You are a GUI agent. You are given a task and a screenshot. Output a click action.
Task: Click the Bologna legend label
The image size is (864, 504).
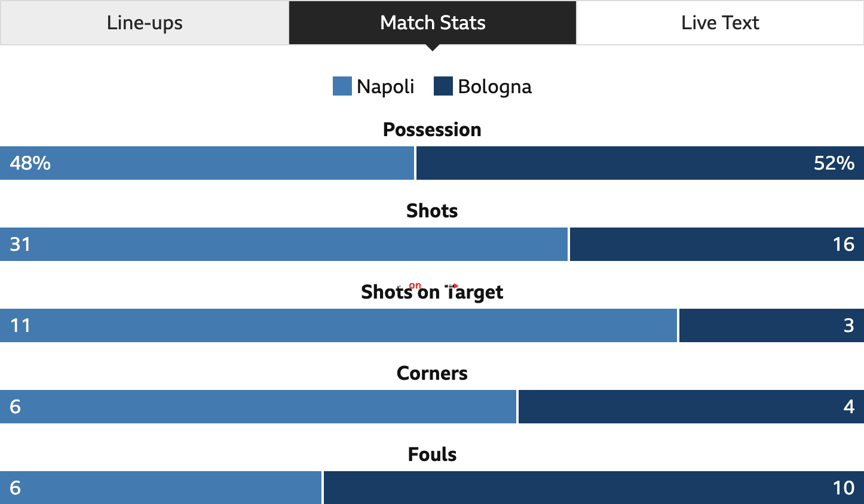click(495, 87)
